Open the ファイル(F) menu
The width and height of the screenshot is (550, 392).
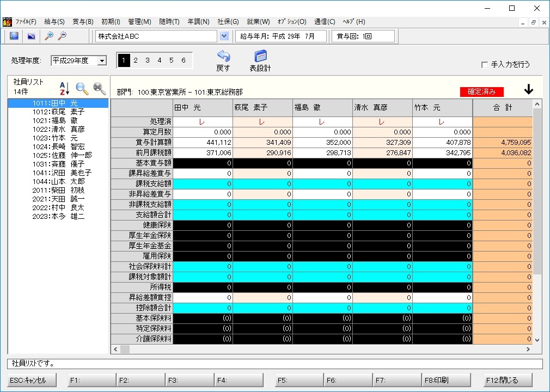point(26,22)
